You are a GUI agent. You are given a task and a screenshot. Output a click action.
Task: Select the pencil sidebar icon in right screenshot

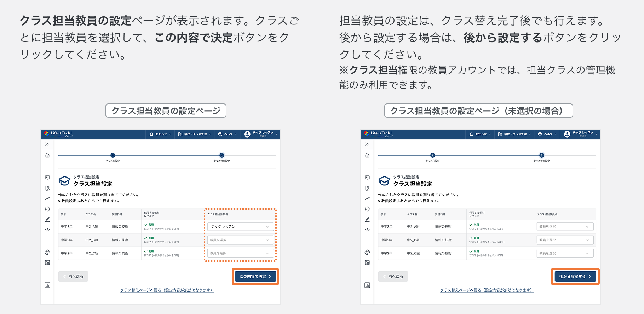point(367,219)
